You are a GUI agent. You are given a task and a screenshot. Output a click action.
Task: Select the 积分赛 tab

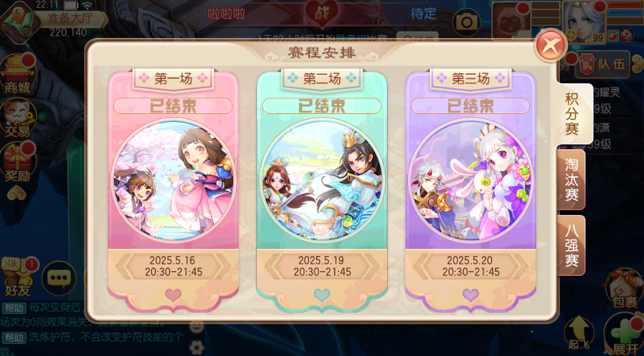[571, 114]
